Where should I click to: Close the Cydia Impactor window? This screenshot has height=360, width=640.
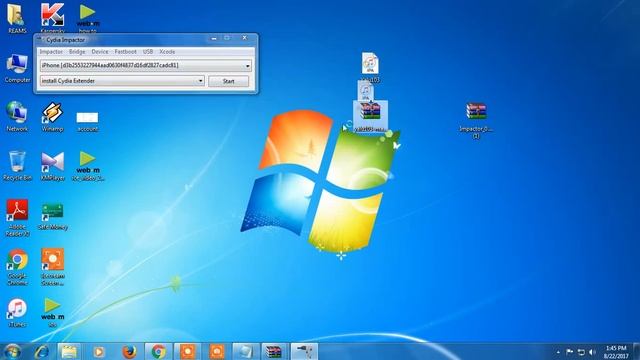pyautogui.click(x=244, y=38)
